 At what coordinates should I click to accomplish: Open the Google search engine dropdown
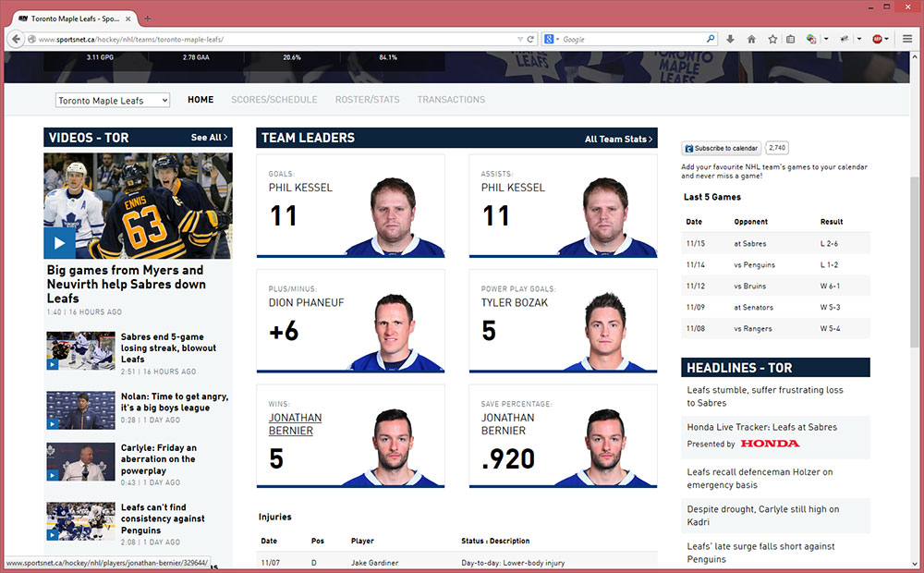pyautogui.click(x=552, y=39)
